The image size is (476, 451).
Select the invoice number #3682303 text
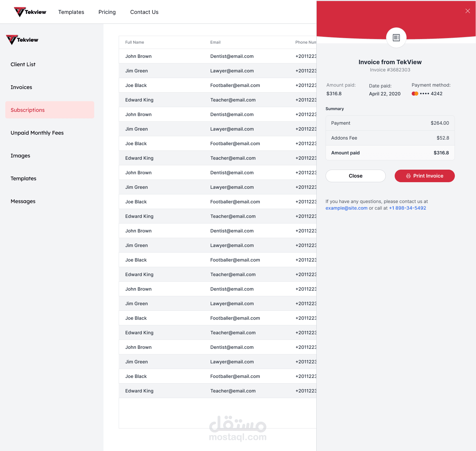(x=399, y=70)
